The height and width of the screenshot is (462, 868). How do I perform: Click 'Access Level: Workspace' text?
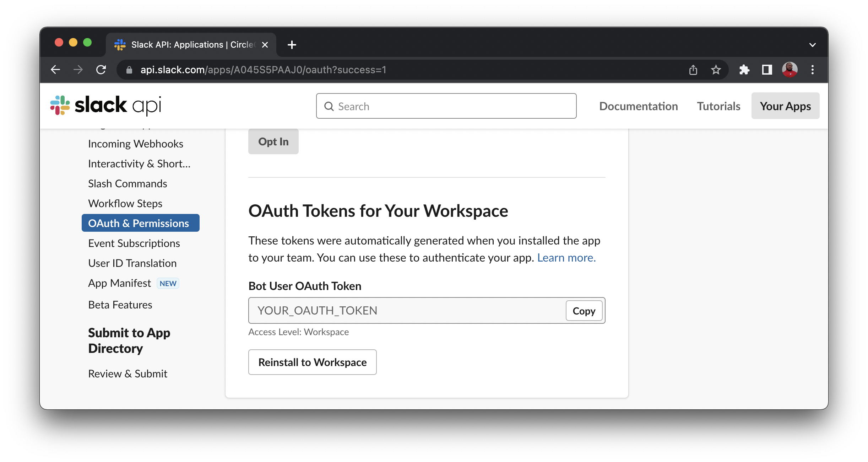pos(298,332)
